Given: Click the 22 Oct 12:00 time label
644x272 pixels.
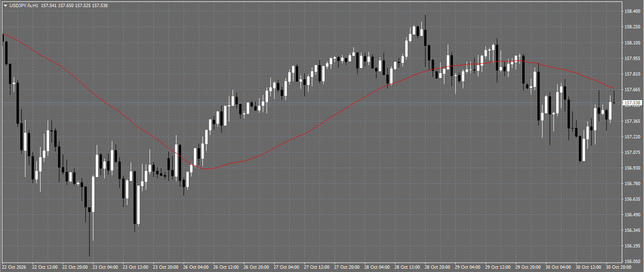Looking at the screenshot, I should 45,267.
